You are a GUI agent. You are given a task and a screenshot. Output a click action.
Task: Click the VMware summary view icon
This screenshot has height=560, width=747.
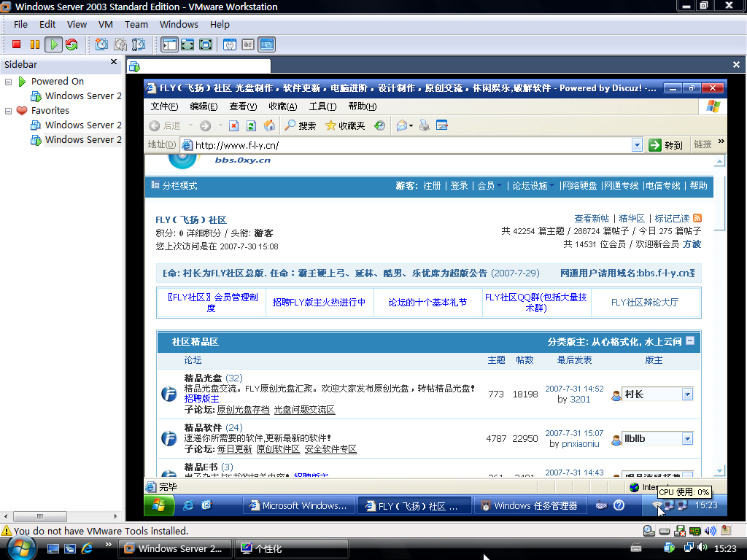pyautogui.click(x=230, y=44)
